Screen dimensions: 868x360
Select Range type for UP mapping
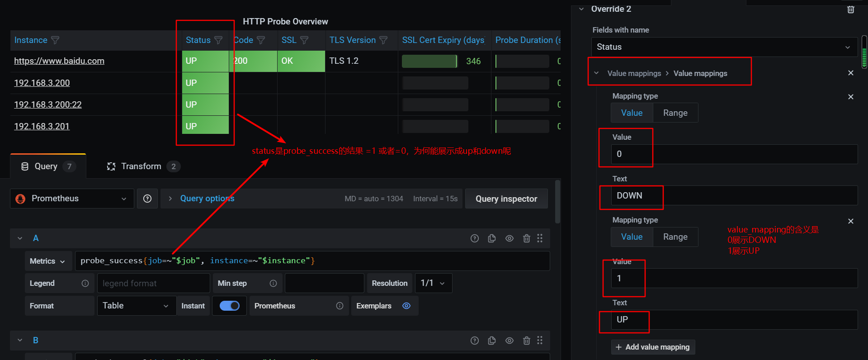tap(675, 237)
